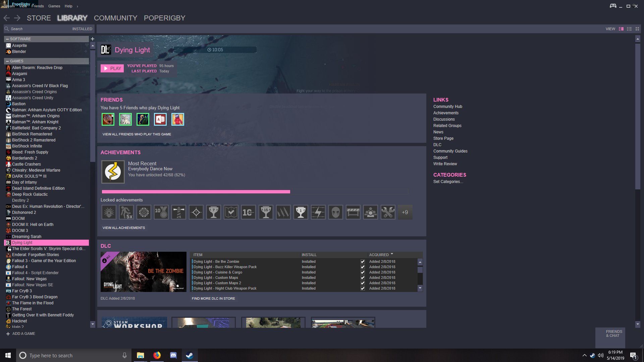The width and height of the screenshot is (644, 362).
Task: Click the PLAY button
Action: tap(112, 68)
